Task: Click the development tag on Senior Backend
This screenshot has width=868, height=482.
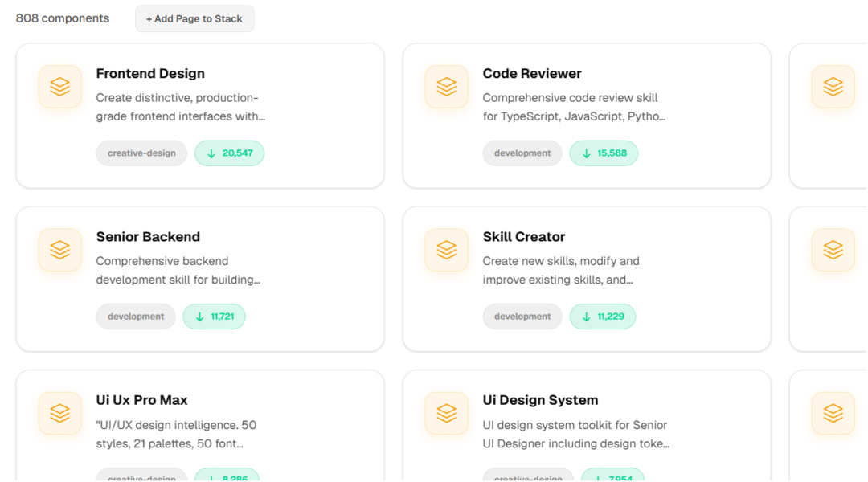Action: 136,317
